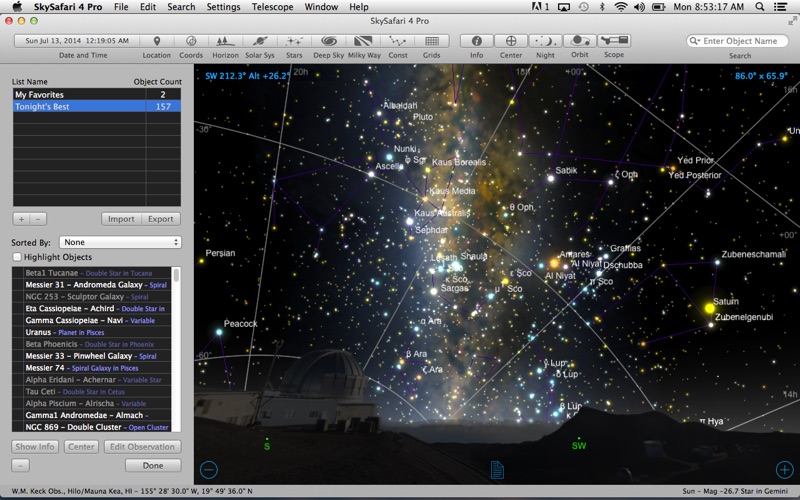This screenshot has height=500, width=800.
Task: Open volume control in menu bar
Action: click(x=639, y=7)
